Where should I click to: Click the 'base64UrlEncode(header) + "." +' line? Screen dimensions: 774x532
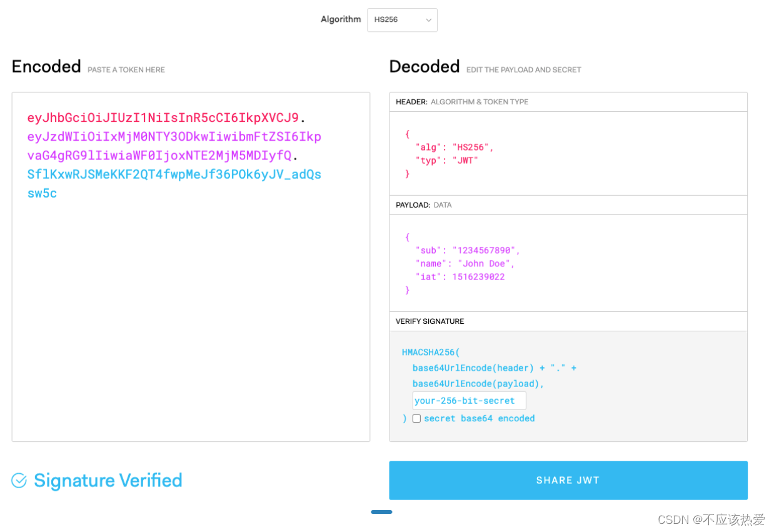pos(495,368)
